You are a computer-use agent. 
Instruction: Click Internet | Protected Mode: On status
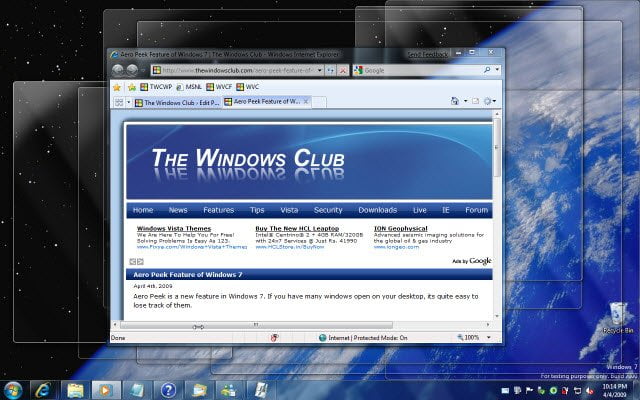[x=363, y=338]
